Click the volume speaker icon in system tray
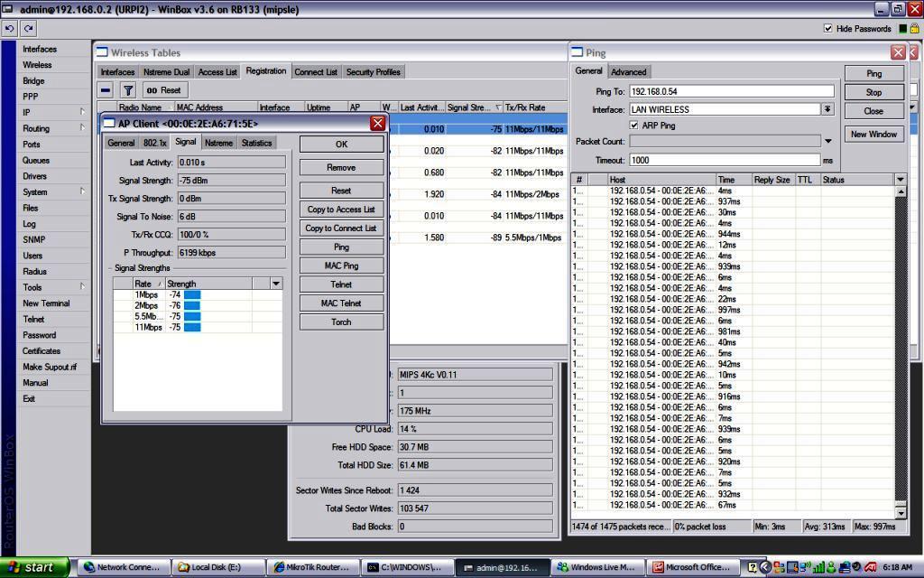Image resolution: width=924 pixels, height=578 pixels. [x=855, y=566]
